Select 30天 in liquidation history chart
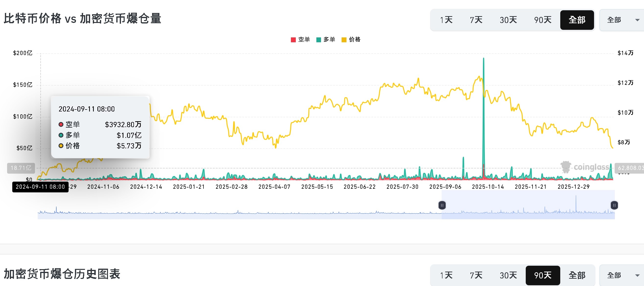Screen dimensions: 644x286 (508, 275)
